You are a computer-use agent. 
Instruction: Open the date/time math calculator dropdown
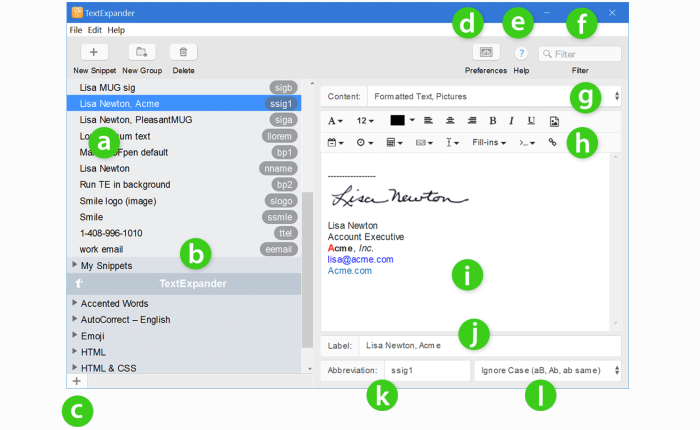point(394,142)
